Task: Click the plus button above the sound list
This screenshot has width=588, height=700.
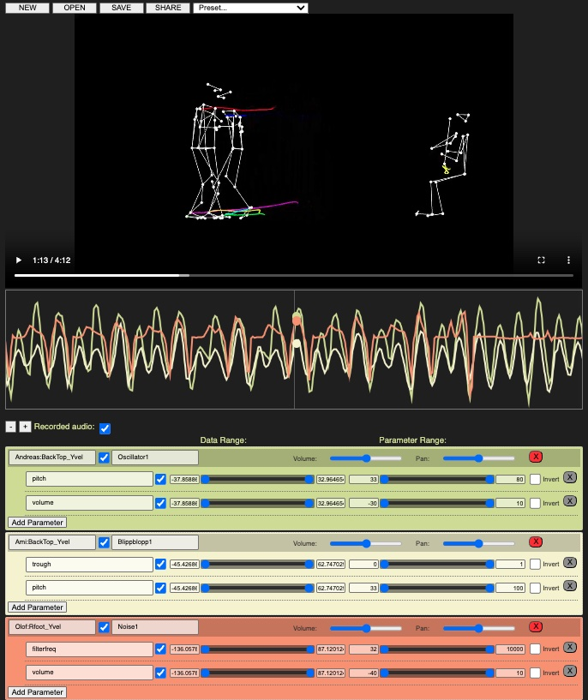Action: pos(25,427)
